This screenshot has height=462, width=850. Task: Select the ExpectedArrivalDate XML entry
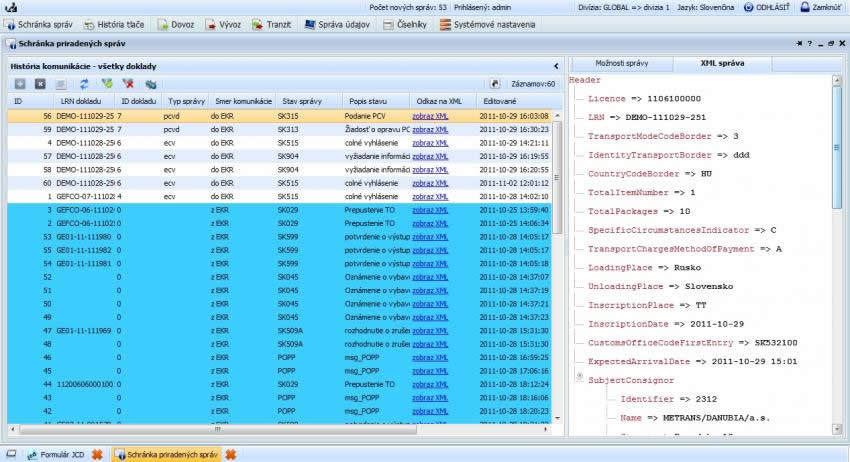click(692, 362)
